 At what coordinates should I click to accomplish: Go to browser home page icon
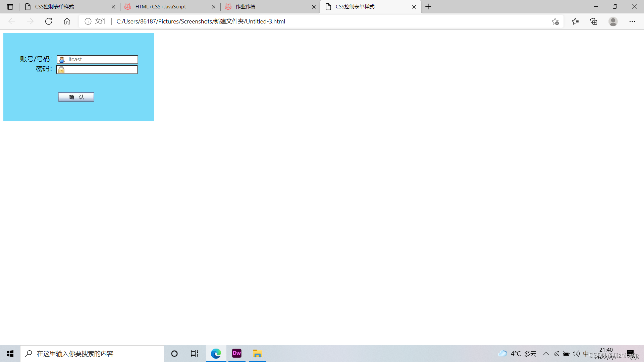point(67,21)
